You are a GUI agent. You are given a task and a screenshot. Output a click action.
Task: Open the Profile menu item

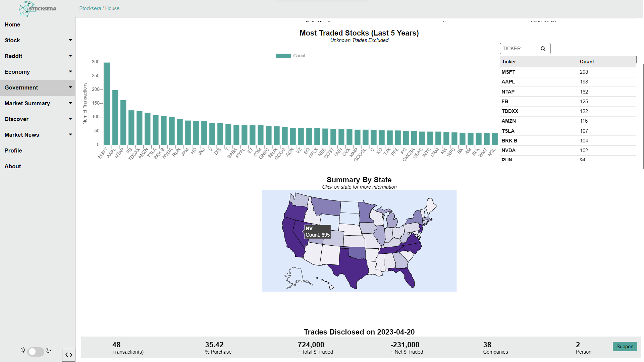click(x=13, y=150)
